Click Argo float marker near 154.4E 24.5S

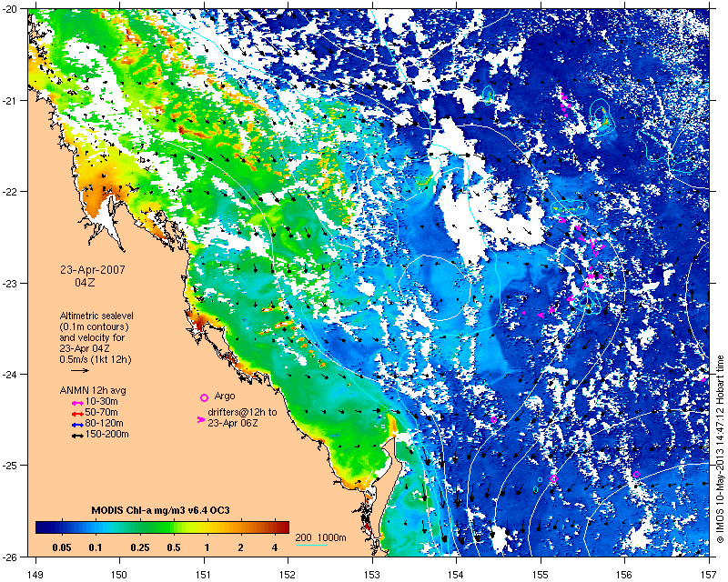493,419
